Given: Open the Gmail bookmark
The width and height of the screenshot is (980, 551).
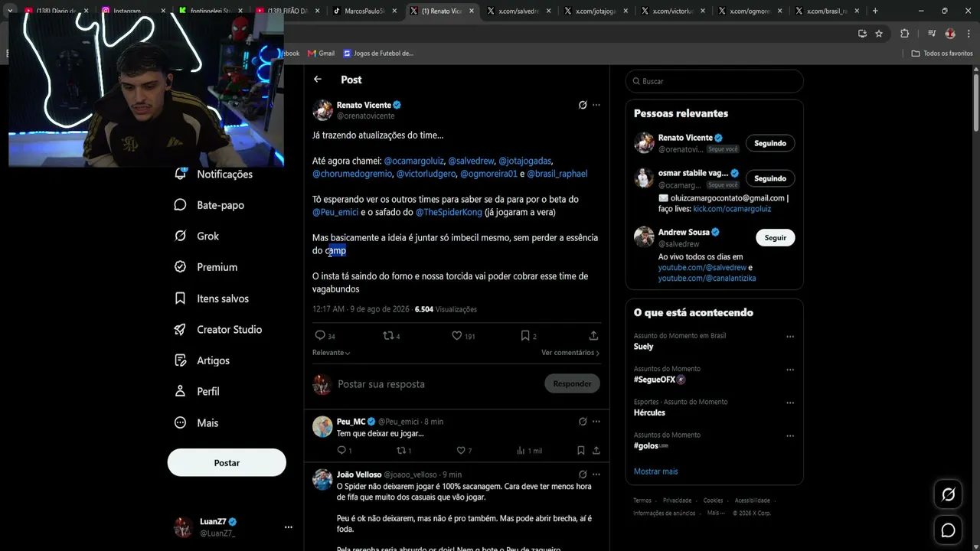Looking at the screenshot, I should point(322,54).
